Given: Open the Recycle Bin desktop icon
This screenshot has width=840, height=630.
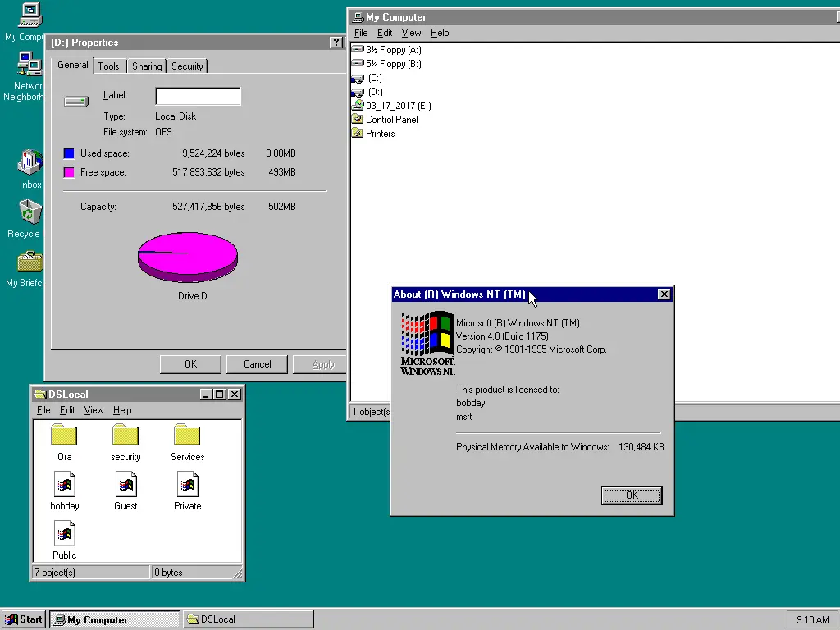Looking at the screenshot, I should coord(30,212).
